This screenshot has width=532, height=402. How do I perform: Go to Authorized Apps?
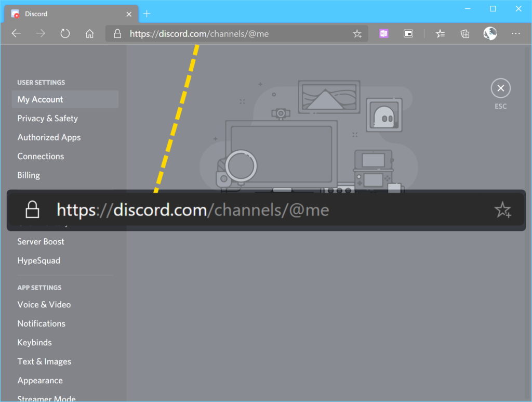49,137
